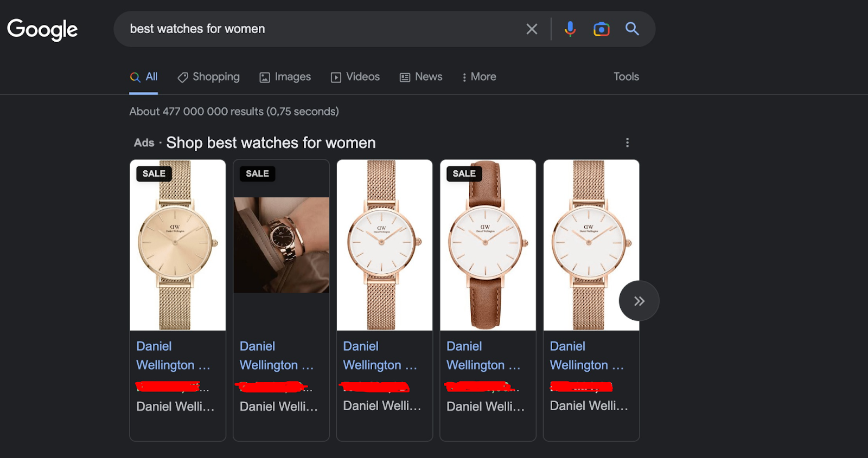The width and height of the screenshot is (868, 458).
Task: Click the SALE badge on the wrist photo ad
Action: coord(257,173)
